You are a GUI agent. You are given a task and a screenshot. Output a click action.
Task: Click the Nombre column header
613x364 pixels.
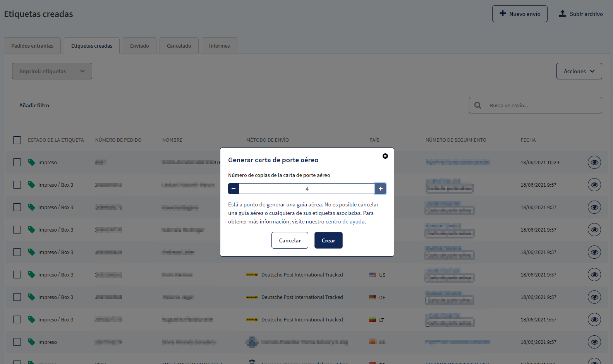172,140
